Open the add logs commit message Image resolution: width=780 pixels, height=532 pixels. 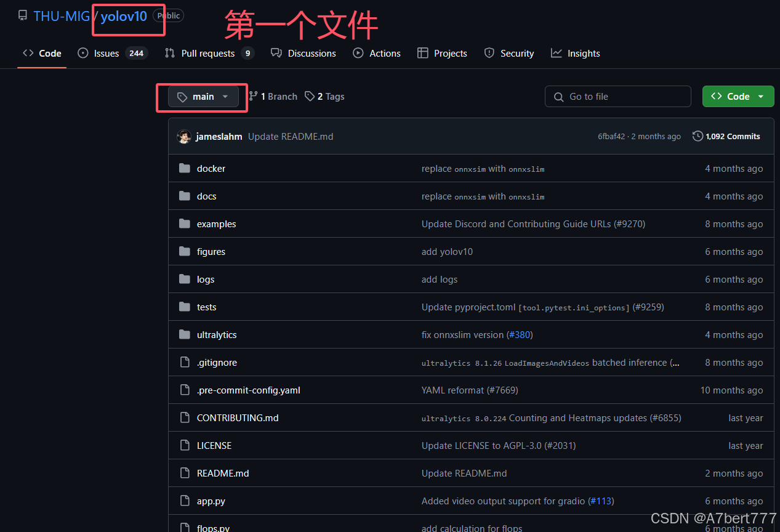(x=440, y=280)
